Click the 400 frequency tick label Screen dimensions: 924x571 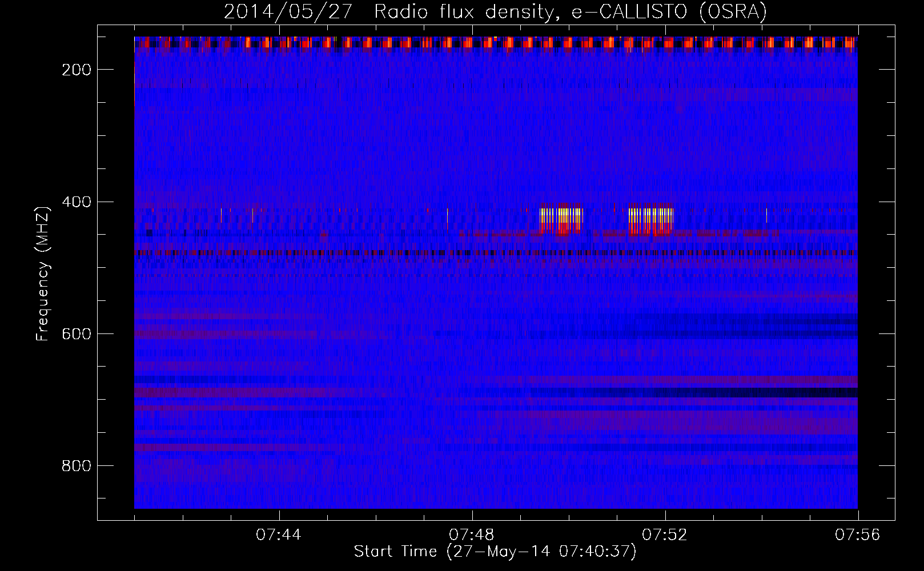[x=77, y=202]
